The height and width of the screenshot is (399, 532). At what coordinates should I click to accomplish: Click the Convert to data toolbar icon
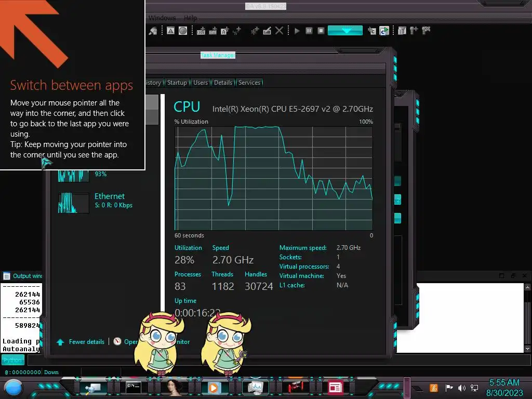pyautogui.click(x=212, y=31)
